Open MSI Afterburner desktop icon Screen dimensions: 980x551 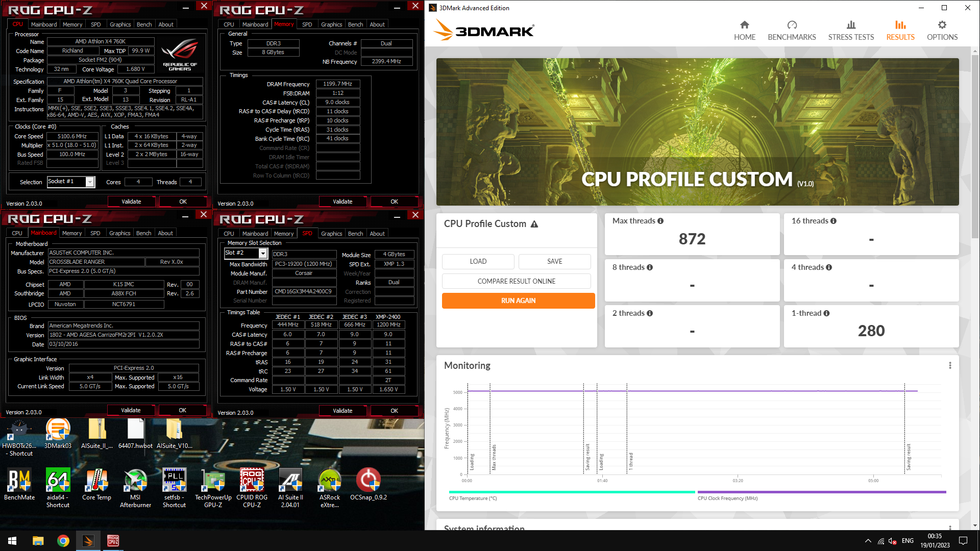(x=135, y=487)
